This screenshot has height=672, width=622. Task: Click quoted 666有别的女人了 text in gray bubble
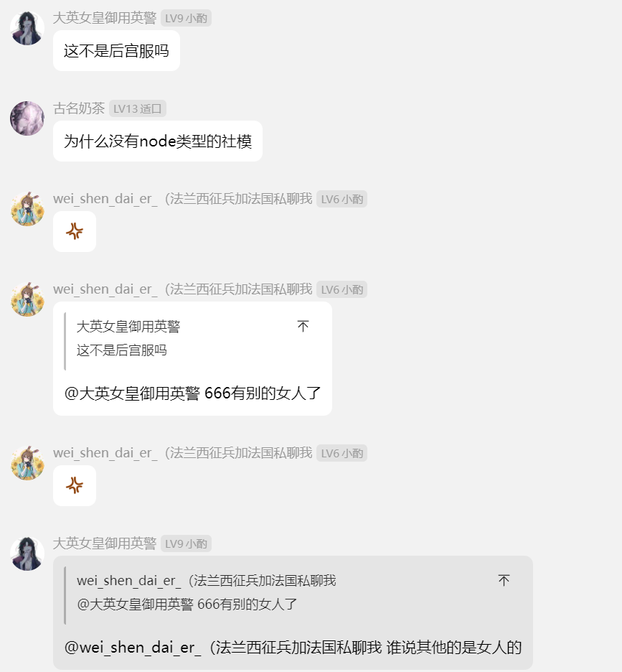point(248,605)
